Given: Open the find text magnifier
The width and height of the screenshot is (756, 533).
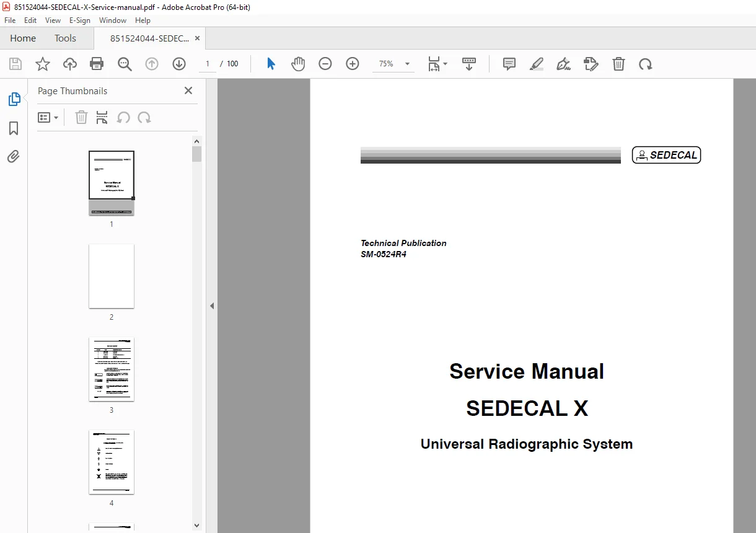Looking at the screenshot, I should coord(125,64).
